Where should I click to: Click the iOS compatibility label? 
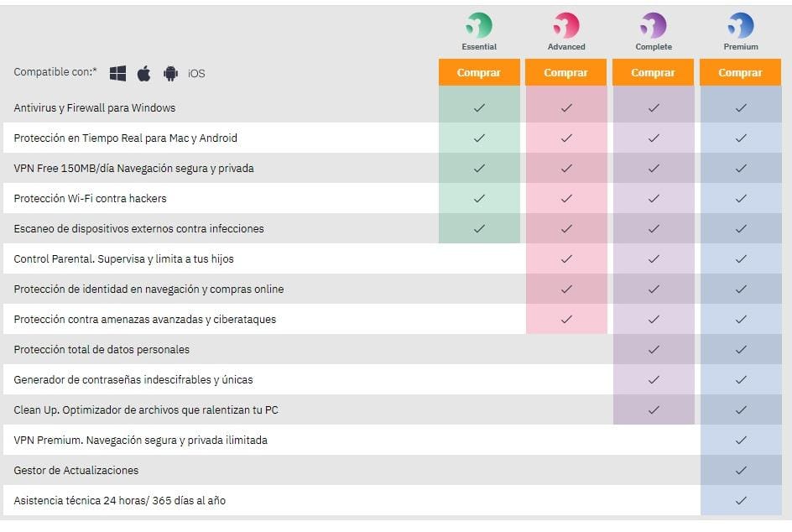pyautogui.click(x=196, y=74)
